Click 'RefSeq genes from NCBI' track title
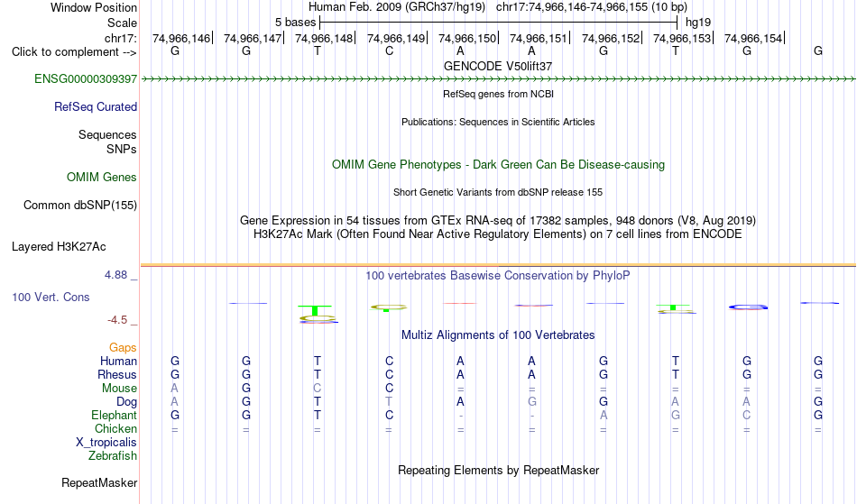The height and width of the screenshot is (504, 857). pyautogui.click(x=499, y=94)
